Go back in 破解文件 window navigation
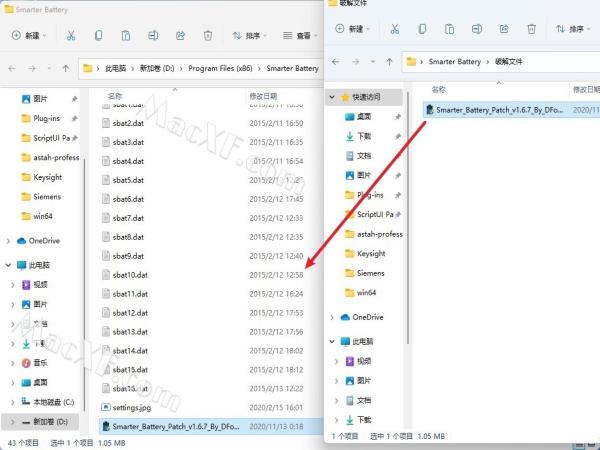600x450 pixels. tap(336, 62)
